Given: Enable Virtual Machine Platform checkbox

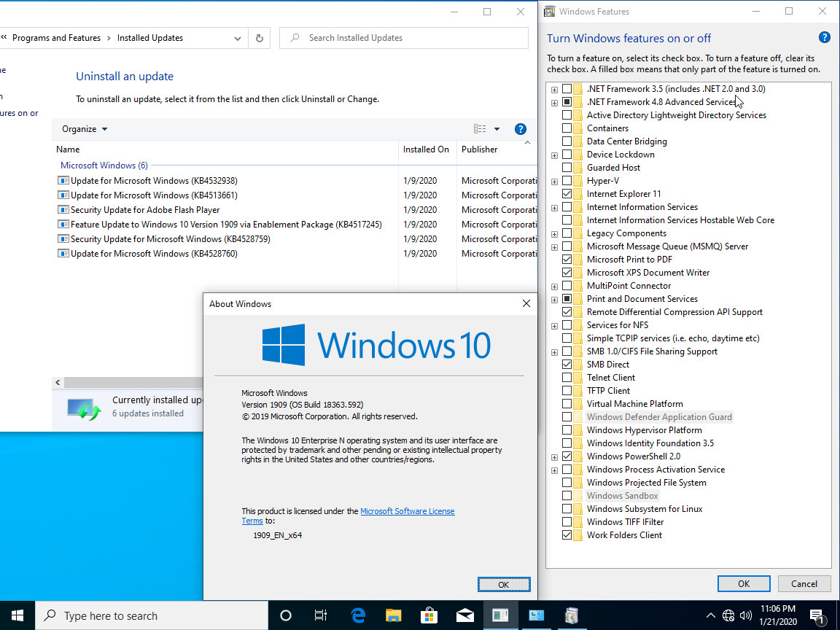Looking at the screenshot, I should pyautogui.click(x=567, y=404).
